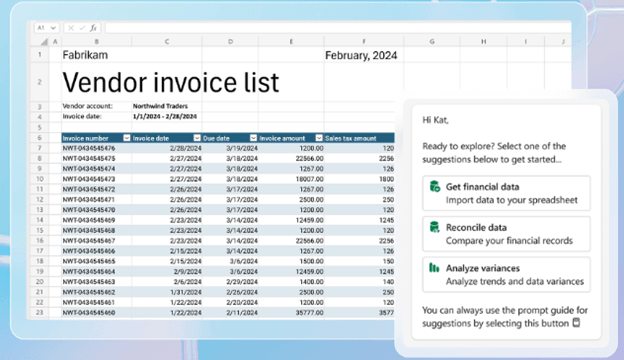The height and width of the screenshot is (360, 624).
Task: Click invoice date 2/9/2024
Action: coord(187,271)
